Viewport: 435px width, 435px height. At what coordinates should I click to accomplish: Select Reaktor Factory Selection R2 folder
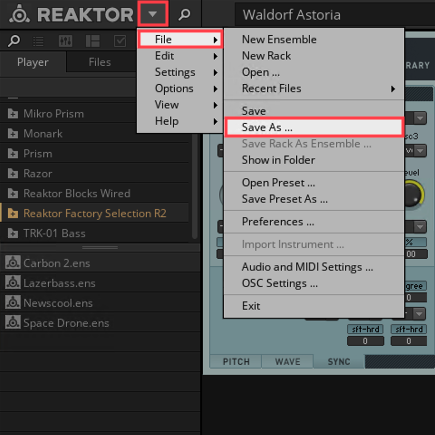[x=95, y=213]
